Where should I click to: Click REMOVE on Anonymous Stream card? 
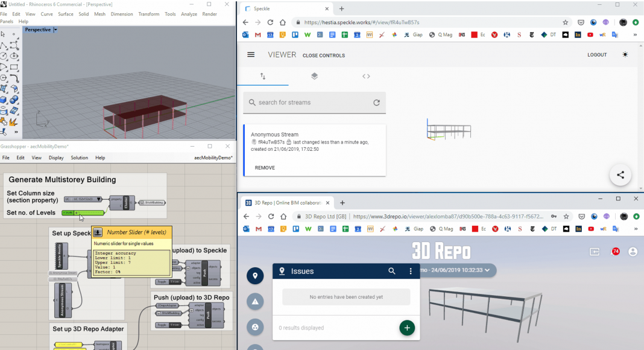pyautogui.click(x=265, y=168)
